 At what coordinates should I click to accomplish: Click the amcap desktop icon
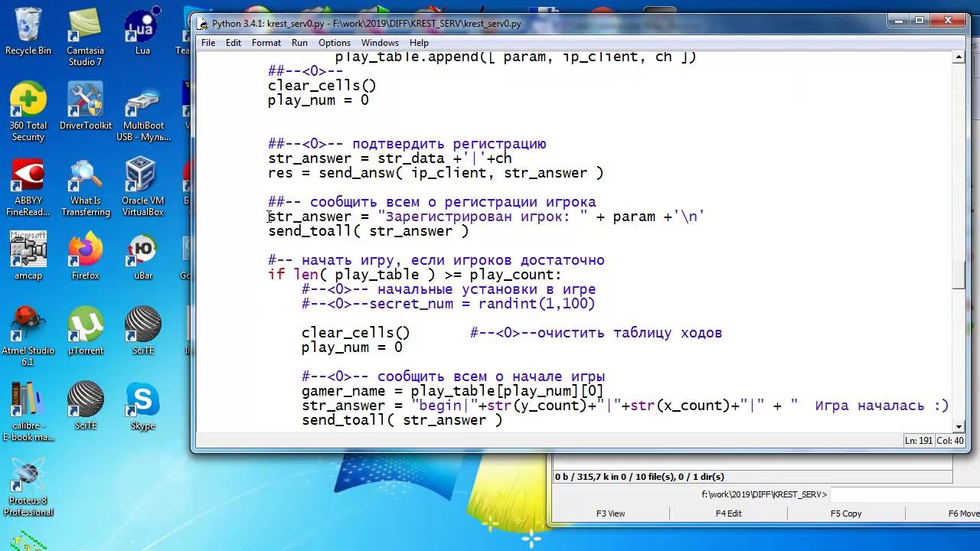coord(28,256)
